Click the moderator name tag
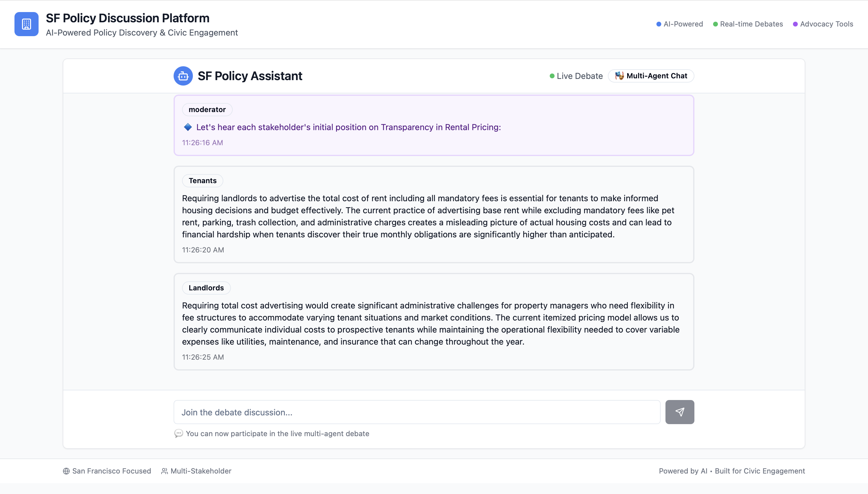Image resolution: width=868 pixels, height=494 pixels. (207, 109)
